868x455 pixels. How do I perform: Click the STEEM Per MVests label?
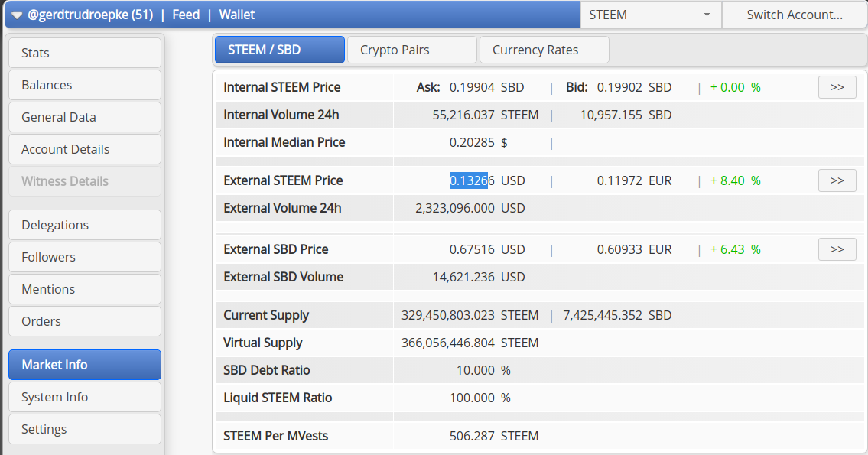coord(275,436)
